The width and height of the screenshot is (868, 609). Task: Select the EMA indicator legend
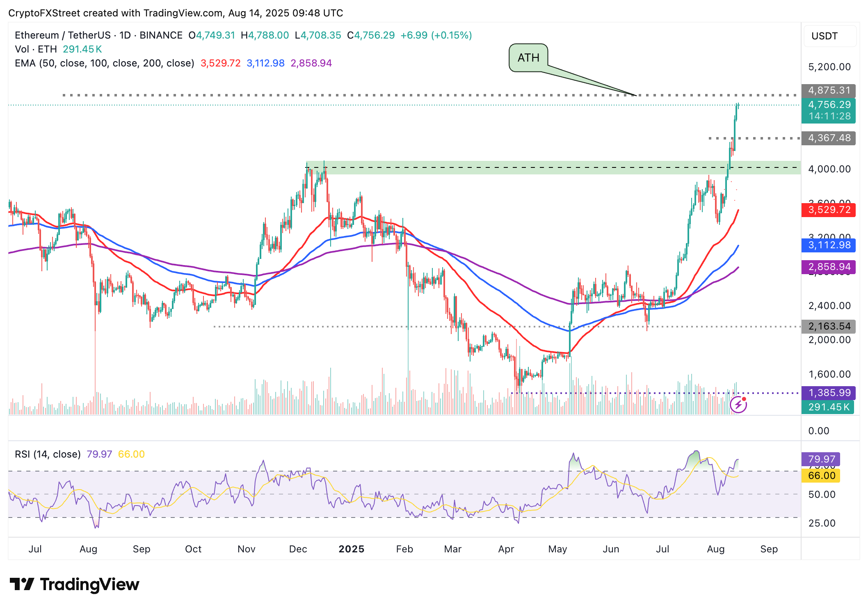tap(104, 63)
